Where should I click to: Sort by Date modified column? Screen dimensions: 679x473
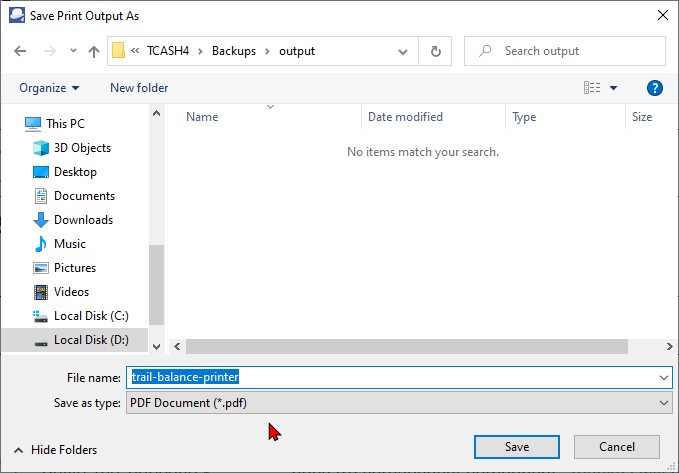click(x=405, y=117)
